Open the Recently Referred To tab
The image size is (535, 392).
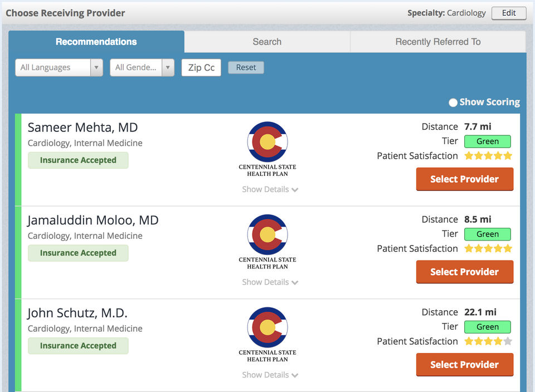[x=437, y=42]
